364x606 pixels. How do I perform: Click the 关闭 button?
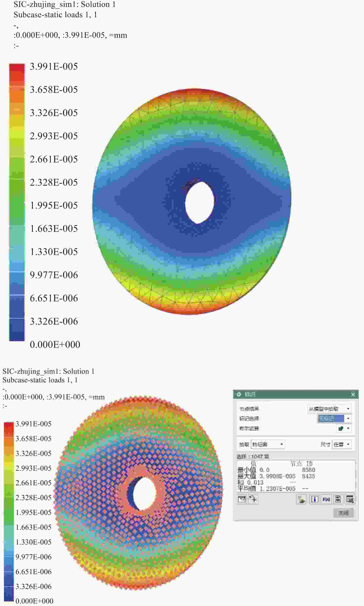click(344, 513)
